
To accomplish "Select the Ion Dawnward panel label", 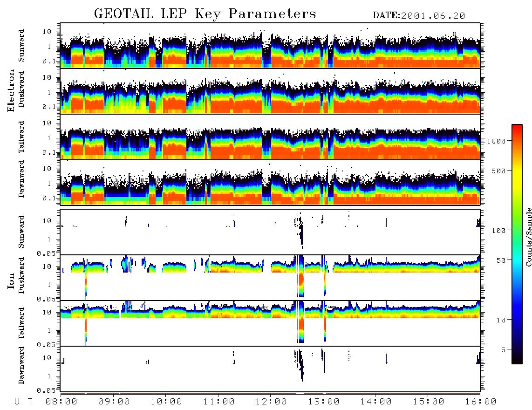I will 21,365.
